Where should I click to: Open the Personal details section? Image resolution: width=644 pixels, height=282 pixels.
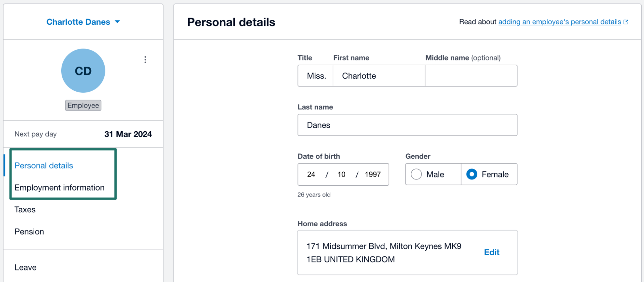pos(44,166)
